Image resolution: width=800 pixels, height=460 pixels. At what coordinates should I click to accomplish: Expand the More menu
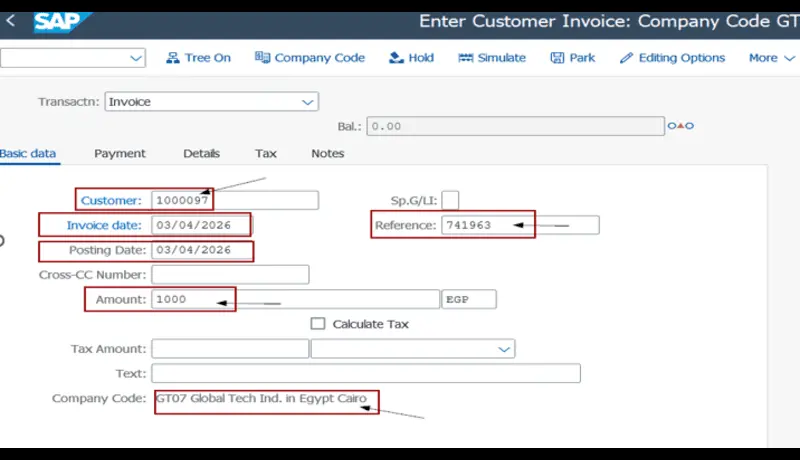tap(771, 58)
